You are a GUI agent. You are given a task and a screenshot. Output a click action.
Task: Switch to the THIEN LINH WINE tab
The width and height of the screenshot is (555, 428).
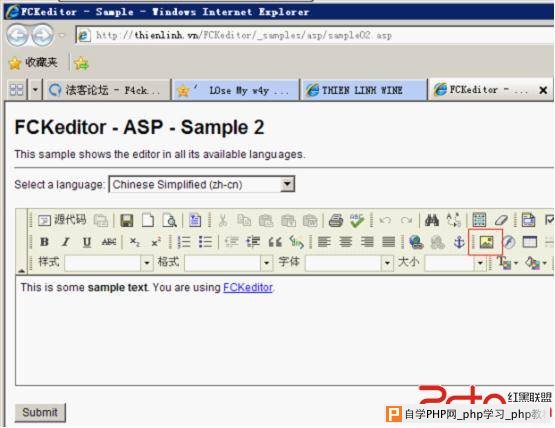point(364,90)
